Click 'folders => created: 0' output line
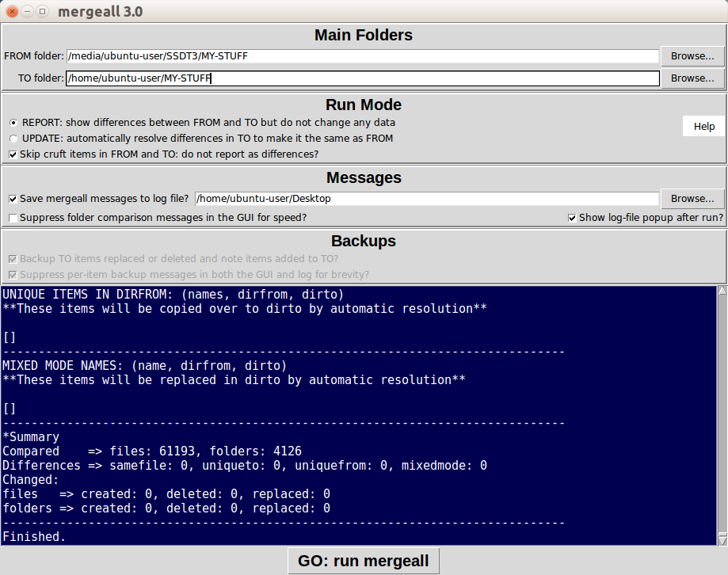 (166, 508)
